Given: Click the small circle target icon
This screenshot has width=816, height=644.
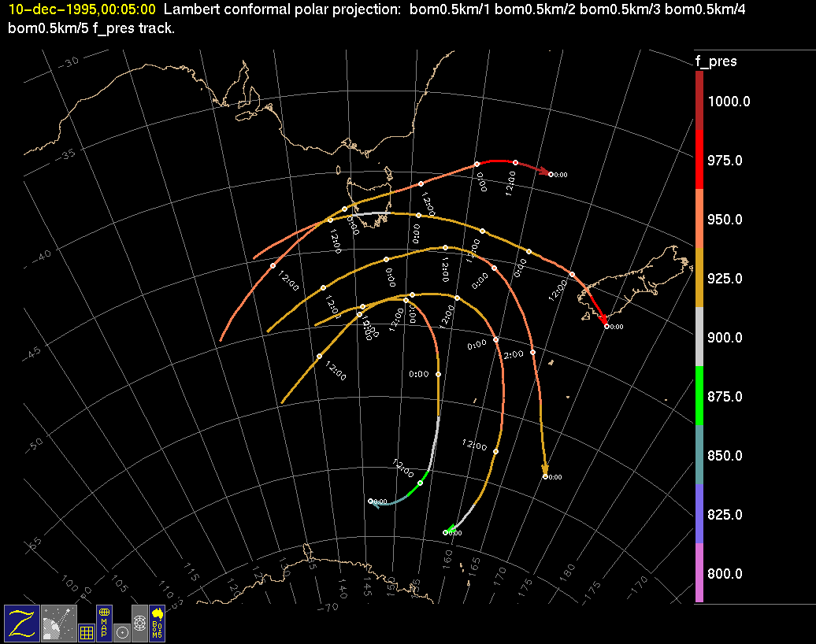Looking at the screenshot, I should [122, 631].
